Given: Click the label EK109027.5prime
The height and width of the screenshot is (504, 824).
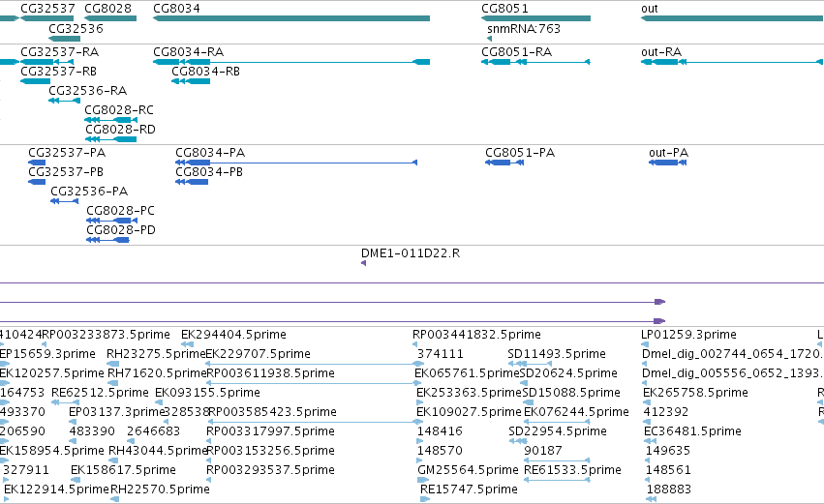Looking at the screenshot, I should [x=469, y=411].
